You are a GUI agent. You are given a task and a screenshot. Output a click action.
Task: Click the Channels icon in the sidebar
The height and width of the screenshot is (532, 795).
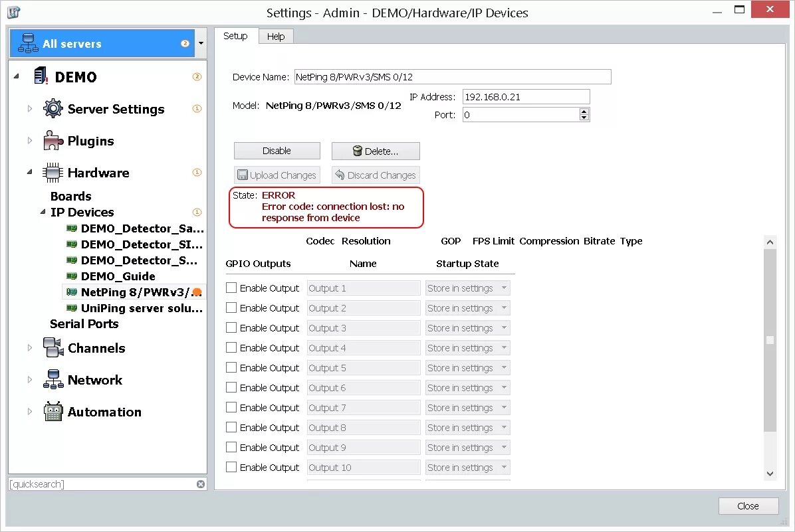coord(53,347)
